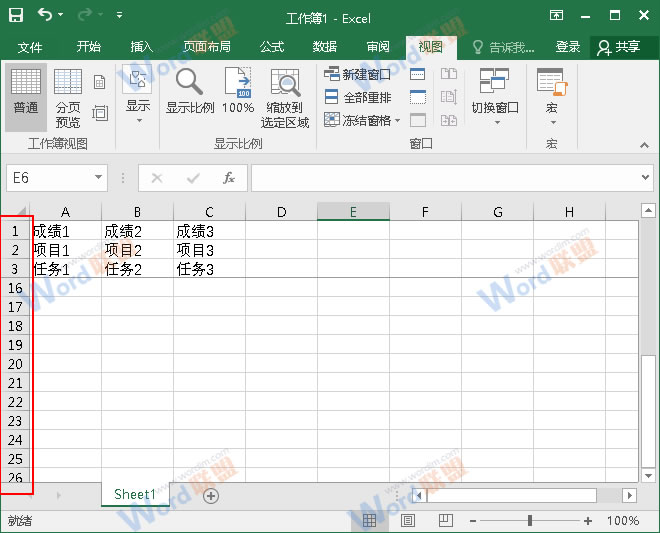The image size is (660, 533).
Task: Open the Undo history dropdown arrow
Action: (x=61, y=15)
